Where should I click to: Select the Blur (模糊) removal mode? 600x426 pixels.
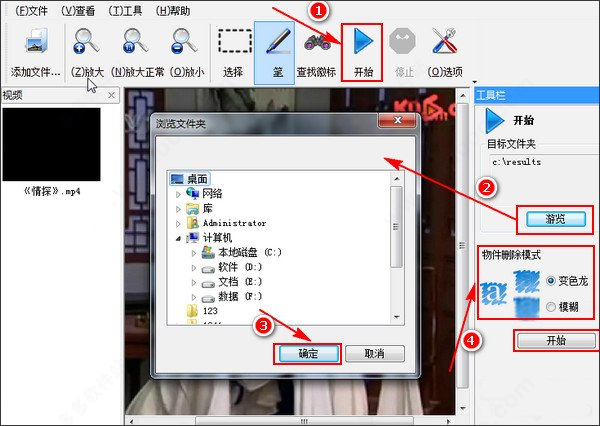pos(552,306)
